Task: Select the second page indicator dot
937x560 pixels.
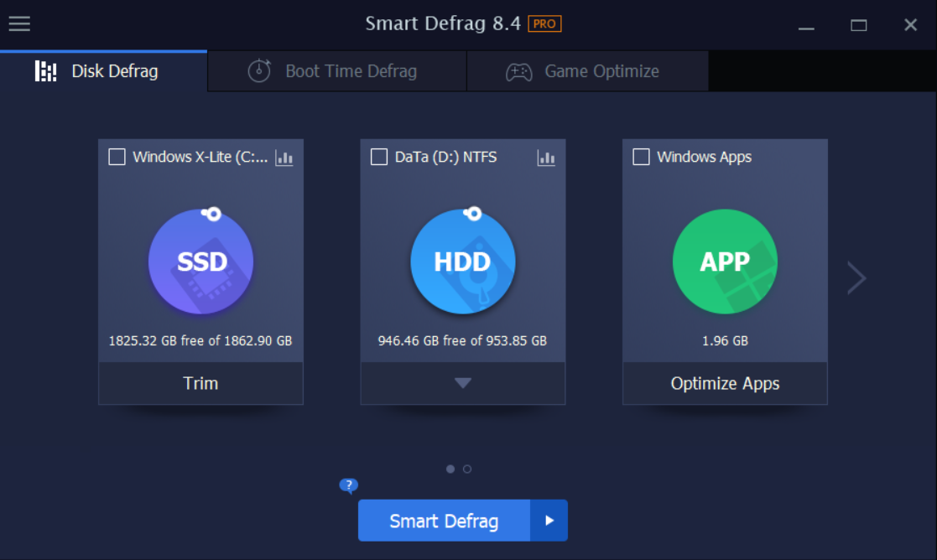Action: tap(467, 469)
